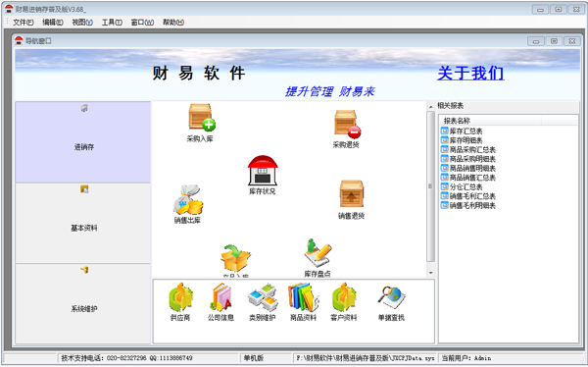588x367 pixels.
Task: Click the red icon in 导航窗口 title bar
Action: pyautogui.click(x=19, y=40)
